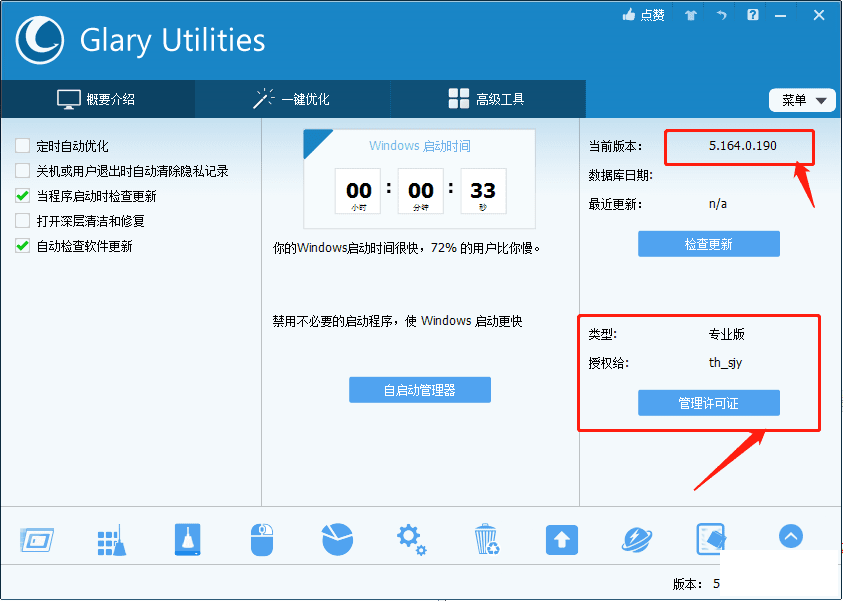Open the skin (shirt) icon in title bar
Image resolution: width=843 pixels, height=601 pixels.
coord(691,15)
